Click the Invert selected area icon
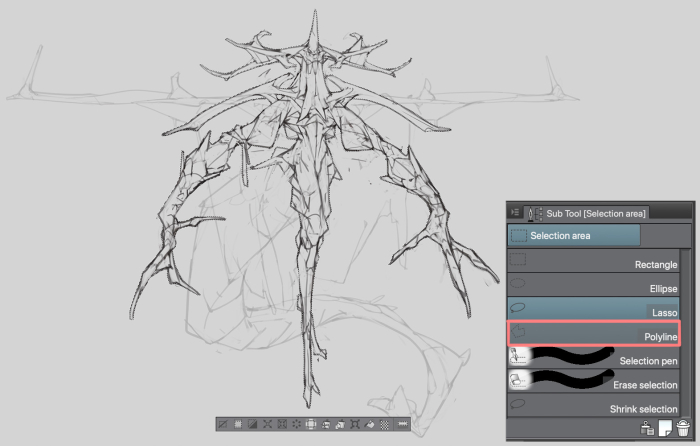Viewport: 700px width, 446px height. coord(253,425)
